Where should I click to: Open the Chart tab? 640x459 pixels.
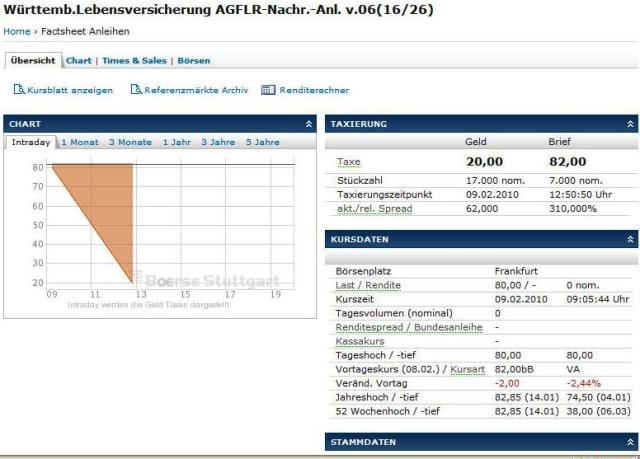79,60
